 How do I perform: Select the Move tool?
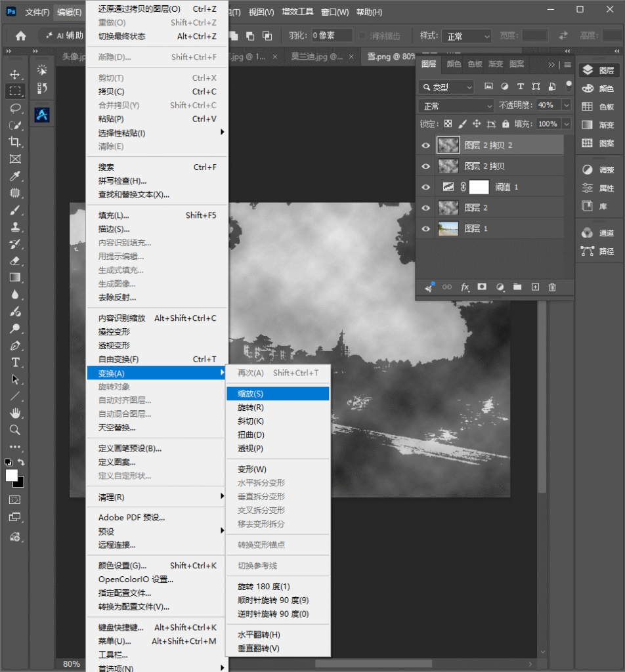coord(15,75)
